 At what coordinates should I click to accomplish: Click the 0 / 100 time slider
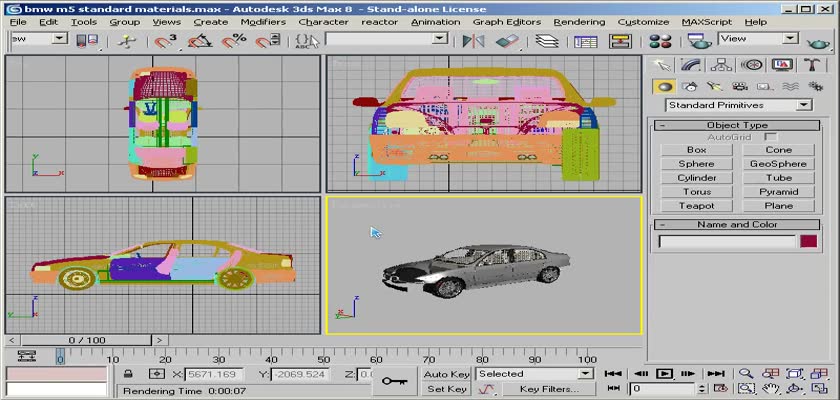(87, 340)
